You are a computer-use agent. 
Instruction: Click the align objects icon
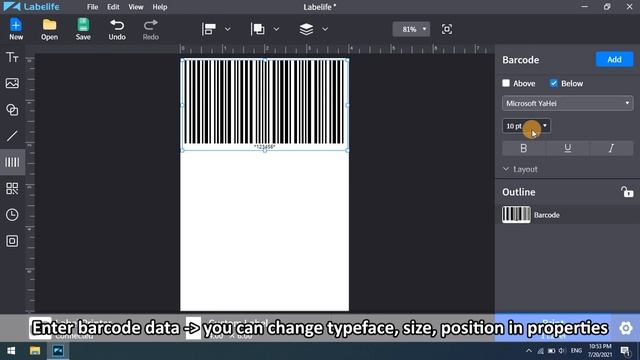click(x=209, y=29)
